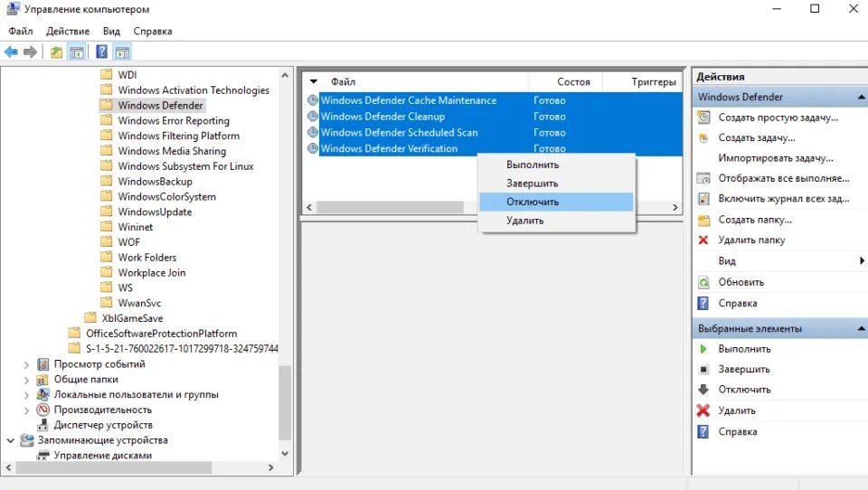Viewport: 868px width, 490px height.
Task: Click the task list horizontal scroll left arrow
Action: click(309, 207)
